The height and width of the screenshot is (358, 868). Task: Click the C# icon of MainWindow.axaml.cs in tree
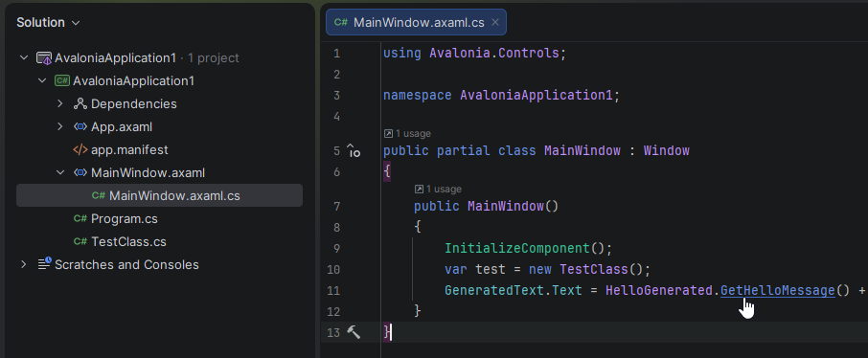[99, 195]
